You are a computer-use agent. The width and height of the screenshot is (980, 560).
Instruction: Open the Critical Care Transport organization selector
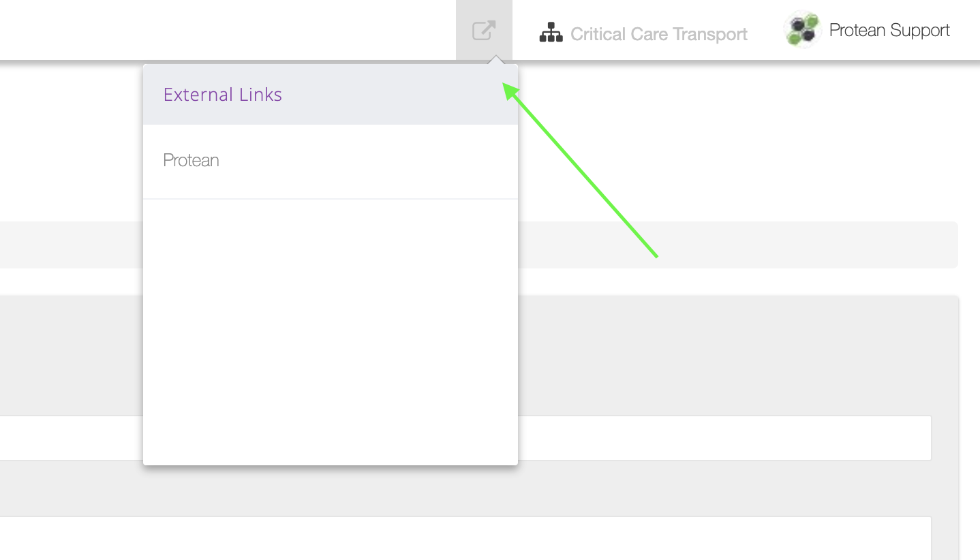point(643,33)
